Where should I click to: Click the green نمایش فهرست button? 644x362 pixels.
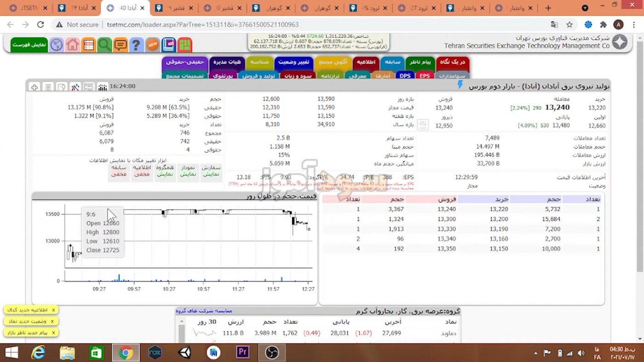pos(29,45)
